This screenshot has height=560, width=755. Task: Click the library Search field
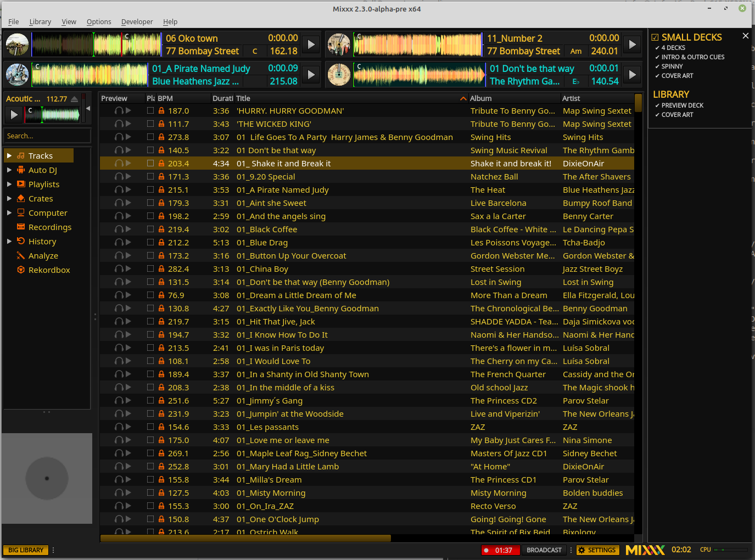click(x=47, y=136)
